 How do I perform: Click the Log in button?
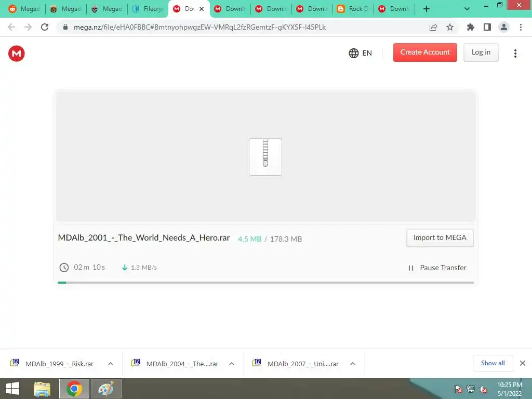[x=481, y=52]
